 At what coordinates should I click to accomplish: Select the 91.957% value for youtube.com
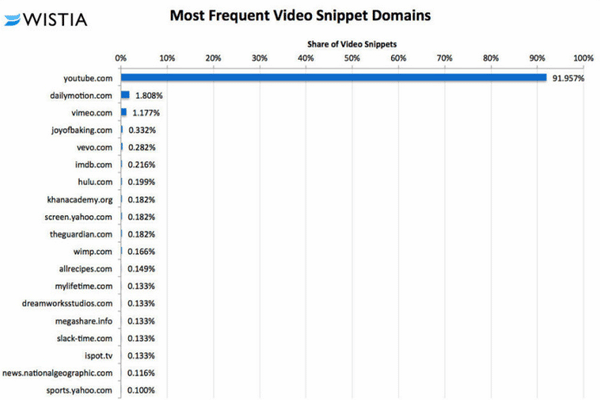pos(568,78)
